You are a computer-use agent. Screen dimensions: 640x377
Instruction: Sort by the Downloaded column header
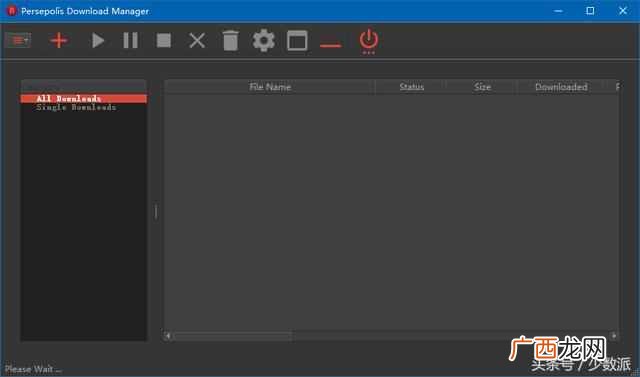561,87
